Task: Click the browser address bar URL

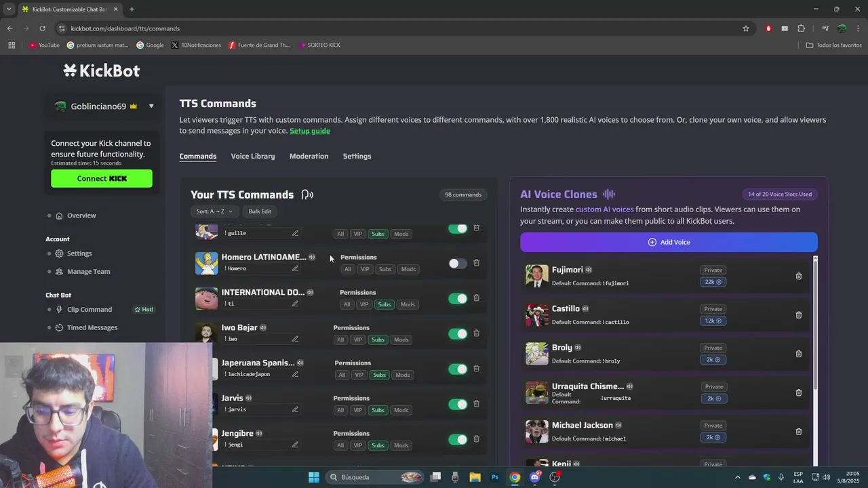Action: (125, 28)
